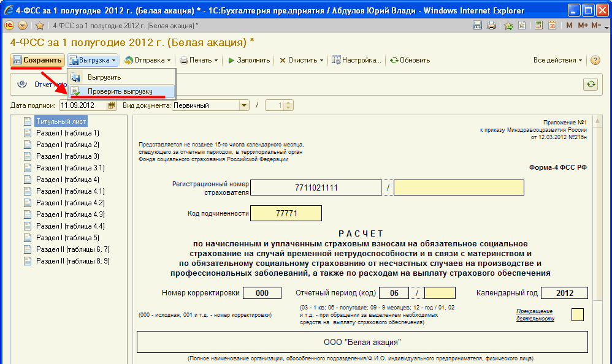Click Отчетный период code field 06
Screen dimensions: 612x364
click(x=394, y=293)
